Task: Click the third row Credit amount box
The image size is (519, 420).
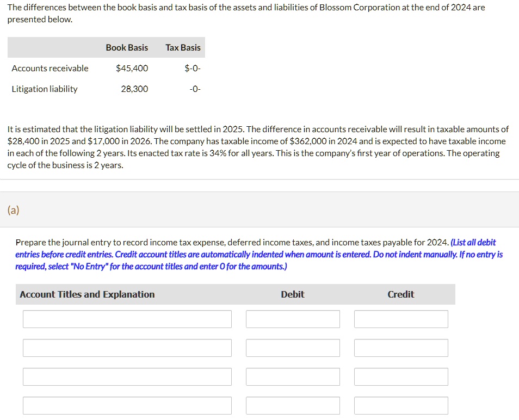Action: click(400, 376)
